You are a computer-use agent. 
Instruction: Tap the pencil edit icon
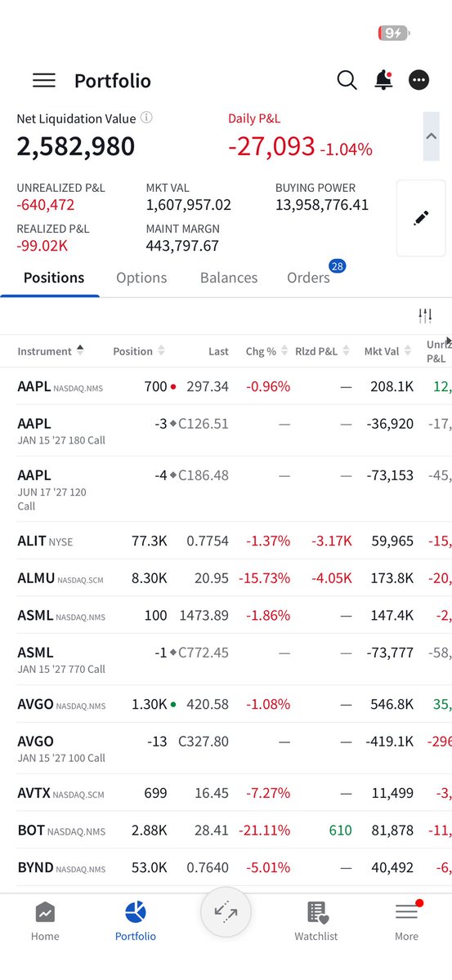pos(422,218)
